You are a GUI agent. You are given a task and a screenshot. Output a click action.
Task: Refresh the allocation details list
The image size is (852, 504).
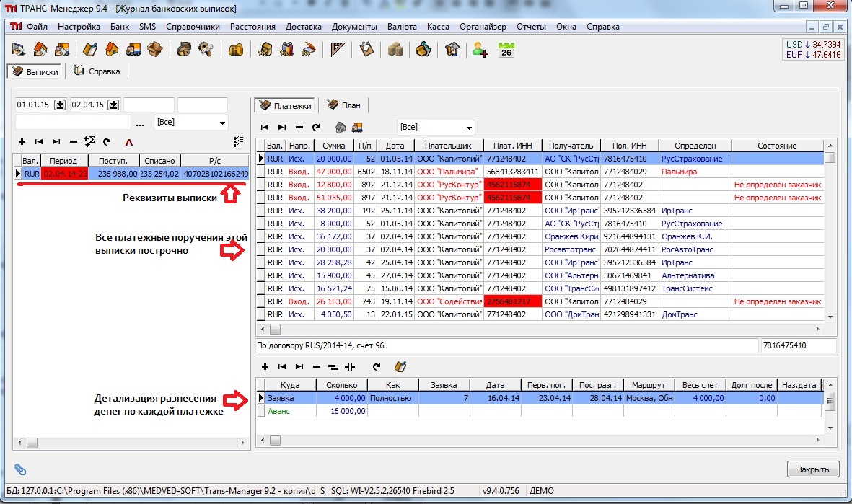click(x=377, y=366)
